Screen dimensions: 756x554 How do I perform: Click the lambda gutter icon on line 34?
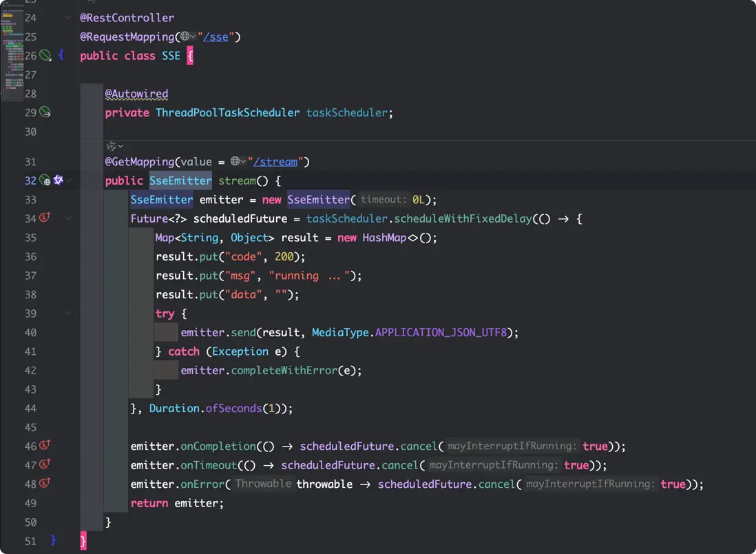click(45, 218)
